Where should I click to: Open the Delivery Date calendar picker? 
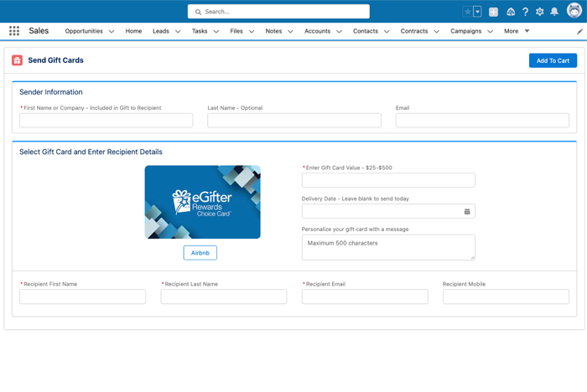[x=467, y=212]
